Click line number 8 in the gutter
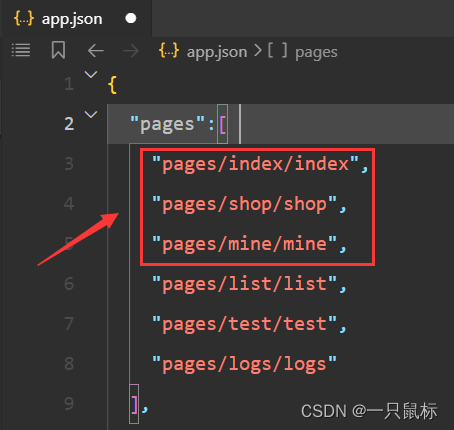The image size is (454, 430). (x=69, y=364)
